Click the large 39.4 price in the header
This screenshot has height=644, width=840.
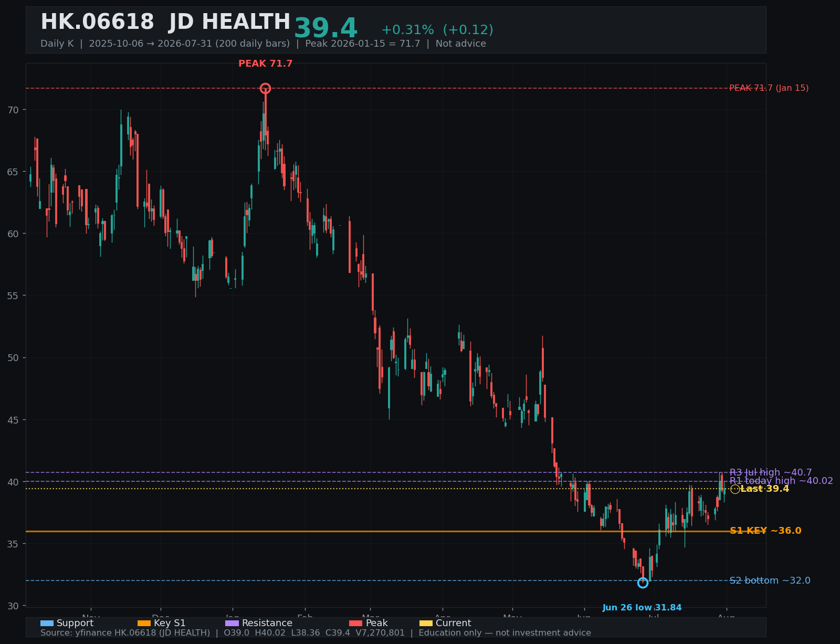point(325,28)
